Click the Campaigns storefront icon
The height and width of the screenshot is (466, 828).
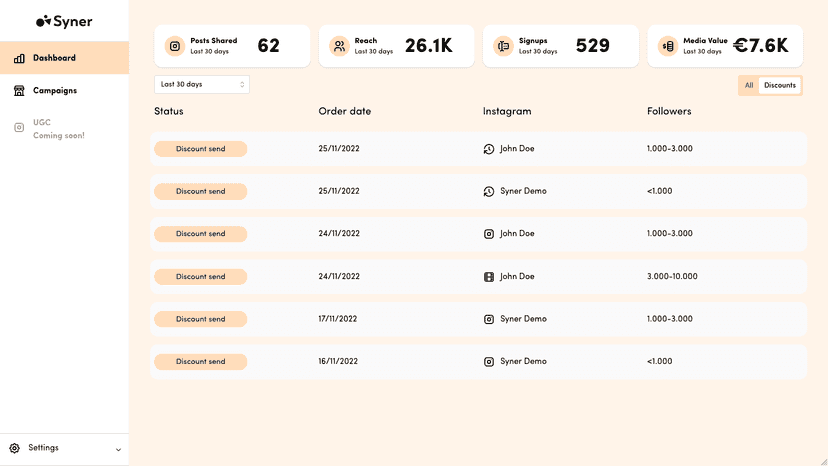point(19,91)
